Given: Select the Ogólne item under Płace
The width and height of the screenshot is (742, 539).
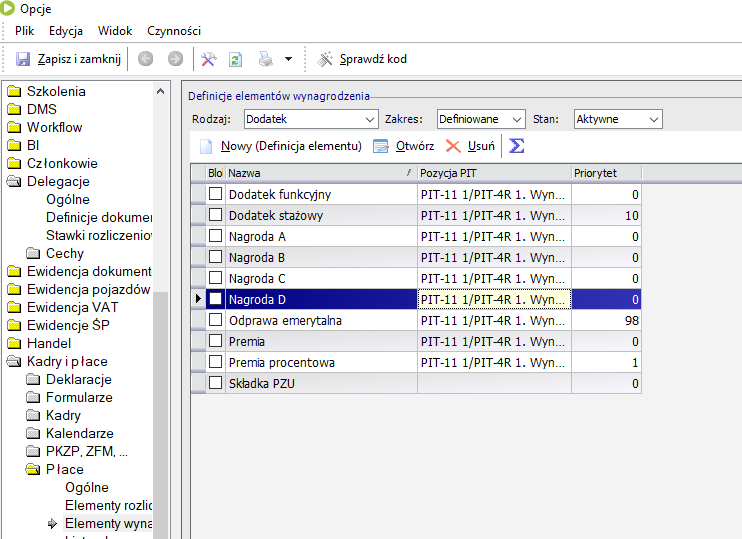Looking at the screenshot, I should click(87, 487).
